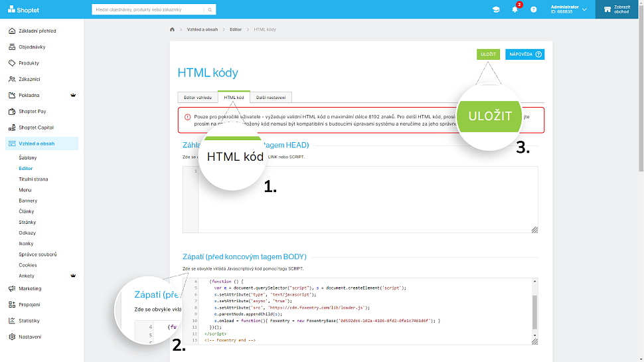Open Ikonky submenu item
This screenshot has width=644, height=362.
26,243
